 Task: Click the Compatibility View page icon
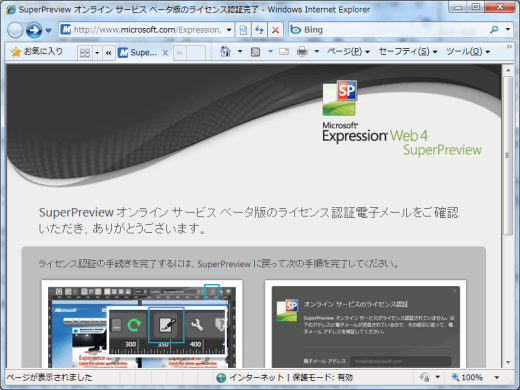click(x=243, y=30)
